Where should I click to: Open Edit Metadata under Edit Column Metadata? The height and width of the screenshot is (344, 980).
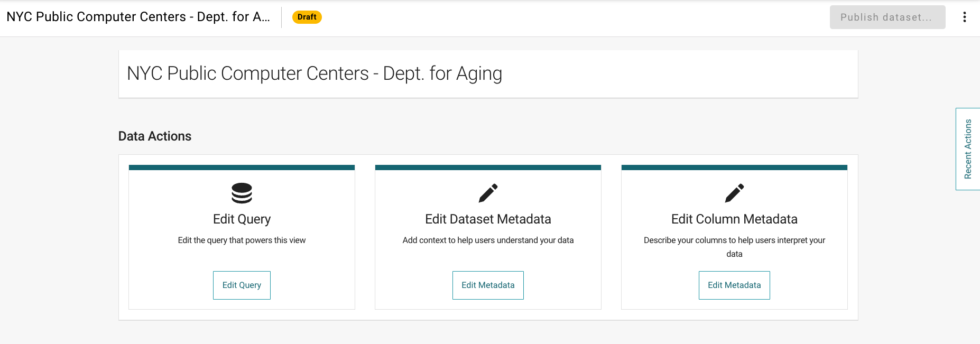point(734,285)
